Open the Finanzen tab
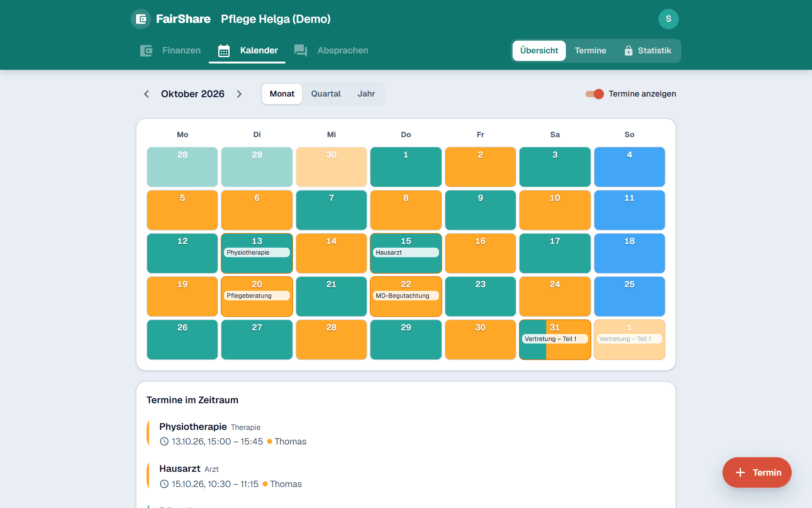 pyautogui.click(x=170, y=51)
